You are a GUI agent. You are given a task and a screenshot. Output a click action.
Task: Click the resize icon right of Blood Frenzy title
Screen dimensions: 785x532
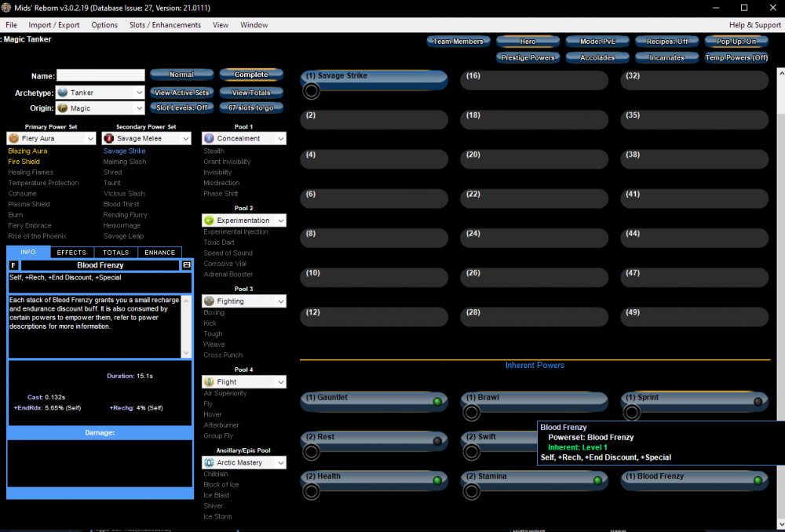point(187,266)
